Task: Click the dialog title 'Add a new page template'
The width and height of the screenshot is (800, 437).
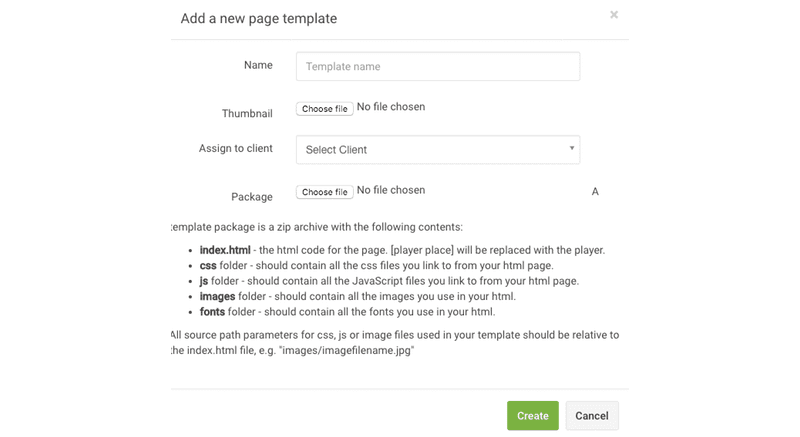Action: [258, 18]
